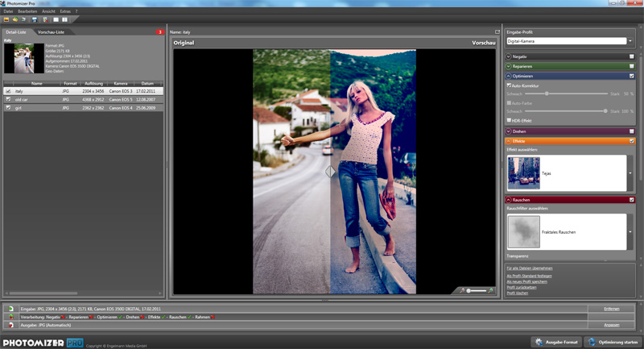Disable the Effekte section checkbox
Image resolution: width=644 pixels, height=349 pixels.
tap(632, 141)
